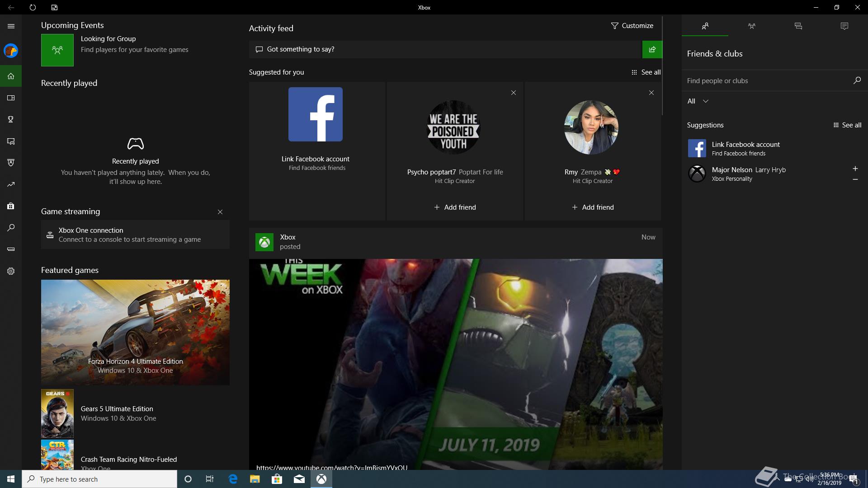This screenshot has height=488, width=868.
Task: Add Rmy Zempa as friend
Action: tap(593, 207)
